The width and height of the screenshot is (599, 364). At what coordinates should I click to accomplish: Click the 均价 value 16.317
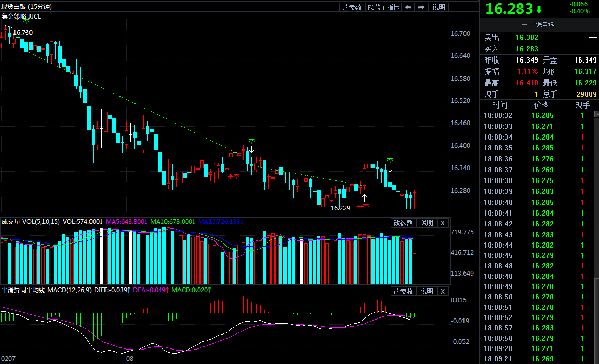click(585, 71)
